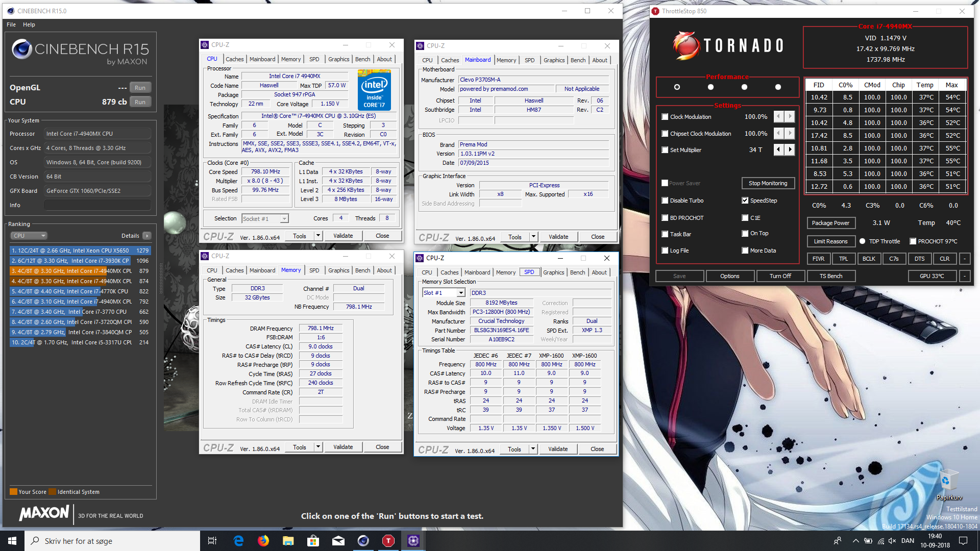Screen dimensions: 980x551
Task: Decrease Clock Modulation with left arrow
Action: [x=778, y=116]
